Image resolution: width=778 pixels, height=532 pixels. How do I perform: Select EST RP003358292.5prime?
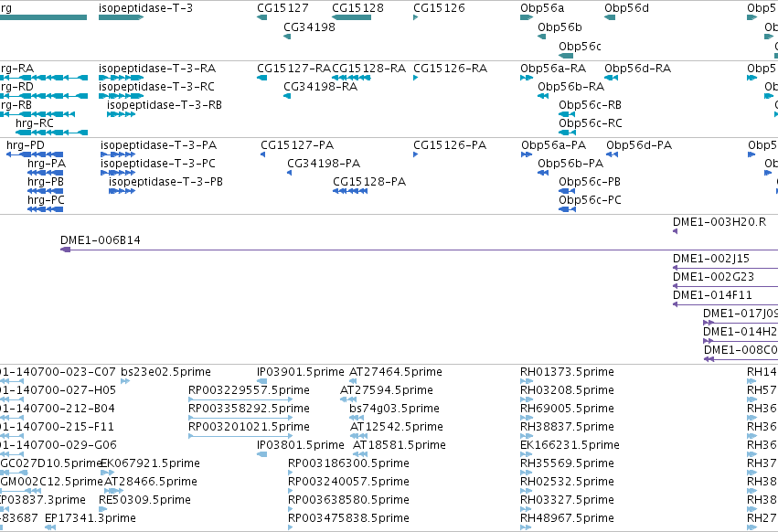click(x=249, y=409)
